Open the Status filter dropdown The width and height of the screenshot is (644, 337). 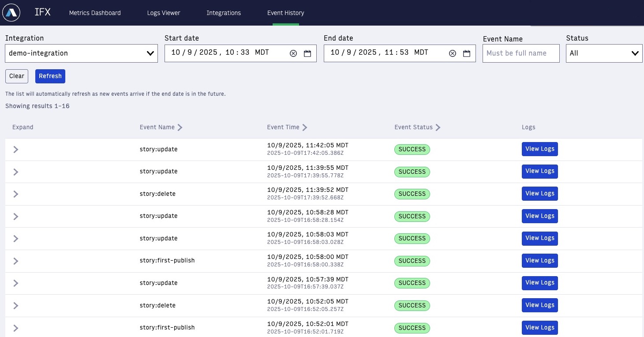[x=604, y=53]
